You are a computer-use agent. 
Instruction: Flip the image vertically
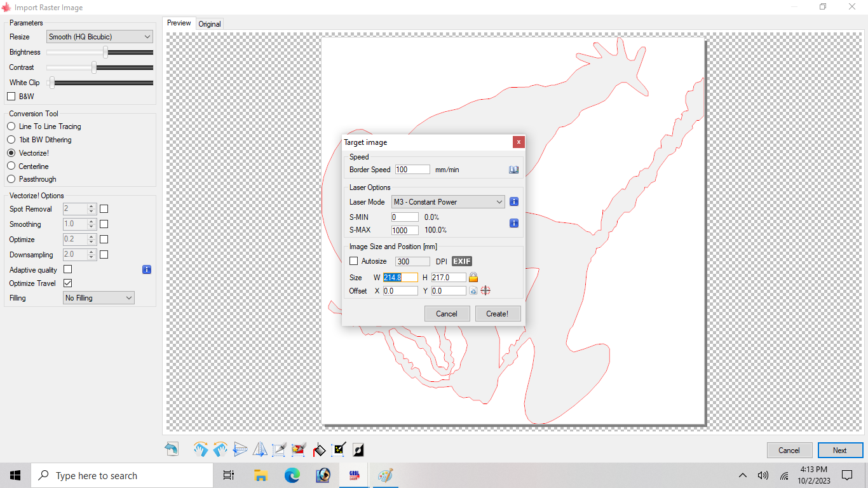240,450
